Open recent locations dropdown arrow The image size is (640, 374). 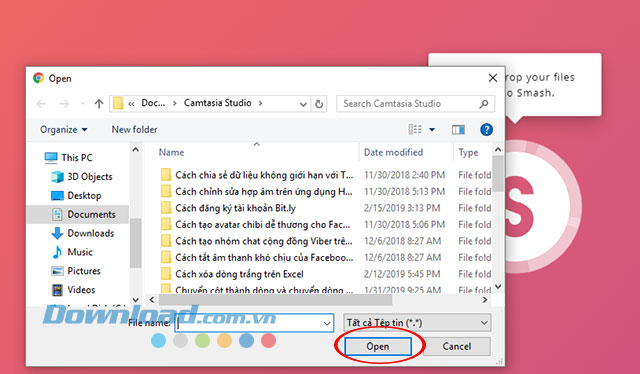[83, 104]
